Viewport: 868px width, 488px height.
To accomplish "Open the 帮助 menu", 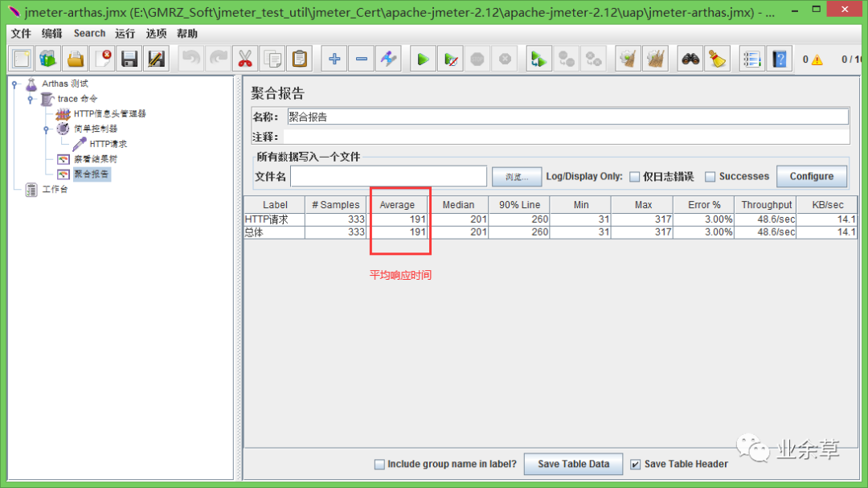I will (187, 34).
